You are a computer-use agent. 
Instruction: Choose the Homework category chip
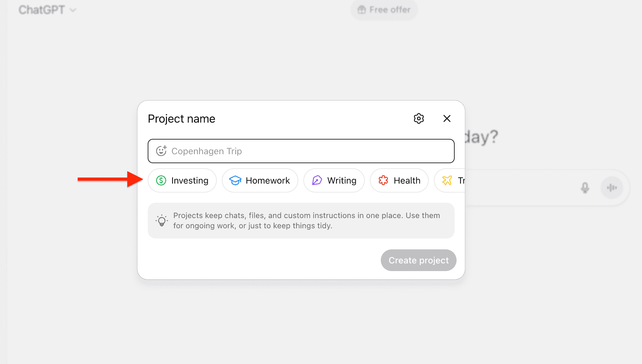click(260, 180)
